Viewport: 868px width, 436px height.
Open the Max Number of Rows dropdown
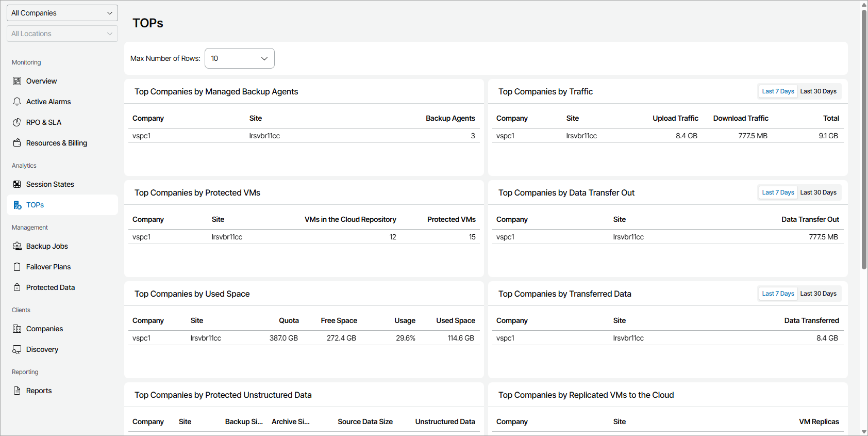[240, 58]
